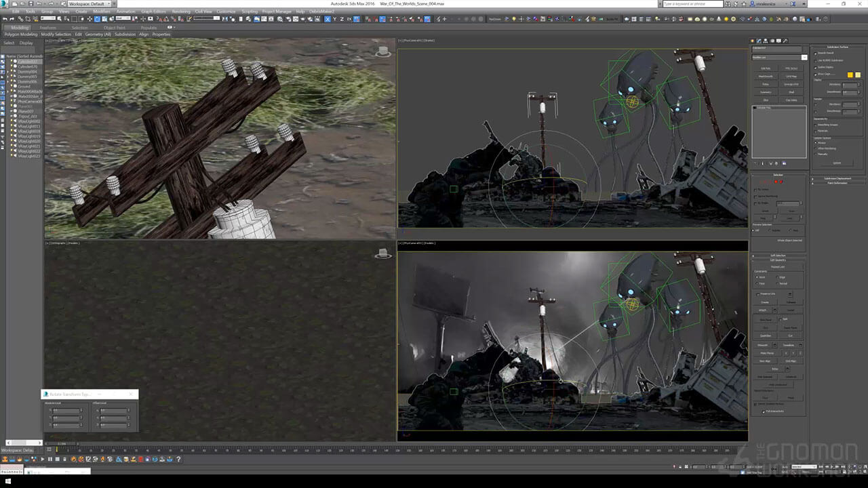Switch to the Freeform ribbon tab
This screenshot has height=488, width=868.
coord(48,28)
